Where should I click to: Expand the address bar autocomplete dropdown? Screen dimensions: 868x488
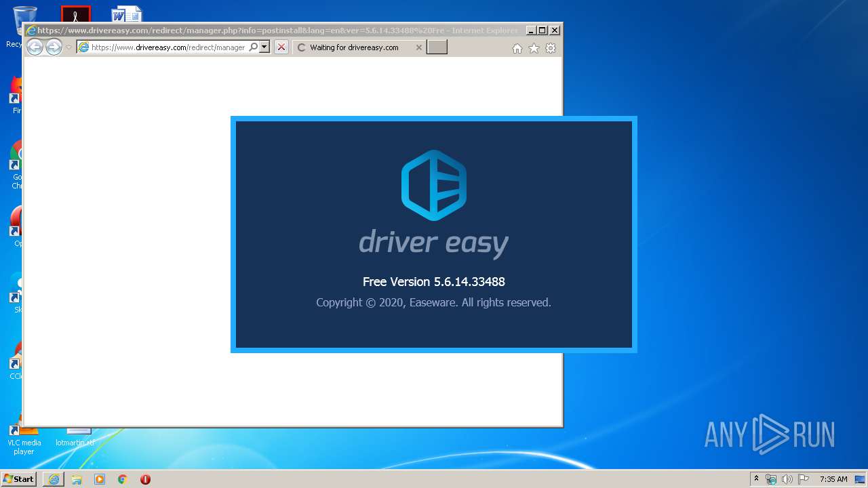264,47
